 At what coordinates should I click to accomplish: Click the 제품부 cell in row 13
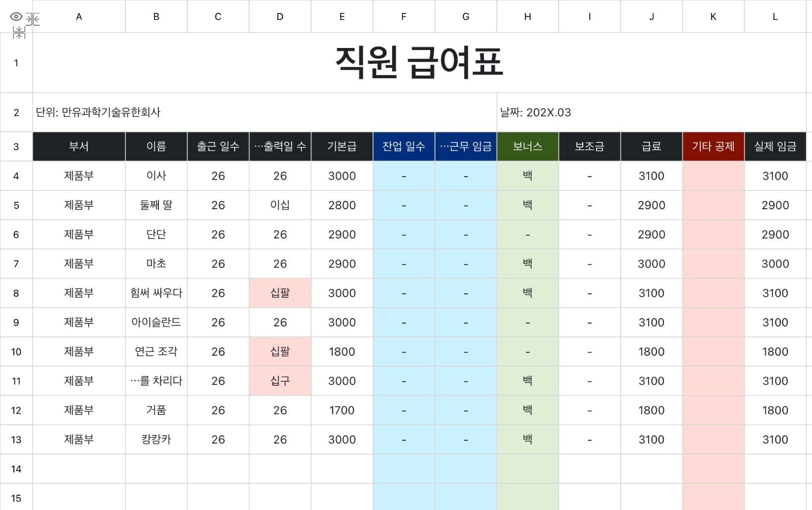(79, 439)
